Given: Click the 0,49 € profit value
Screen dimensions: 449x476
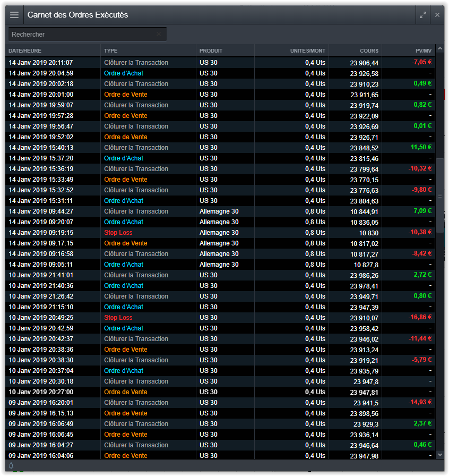Looking at the screenshot, I should [x=422, y=83].
